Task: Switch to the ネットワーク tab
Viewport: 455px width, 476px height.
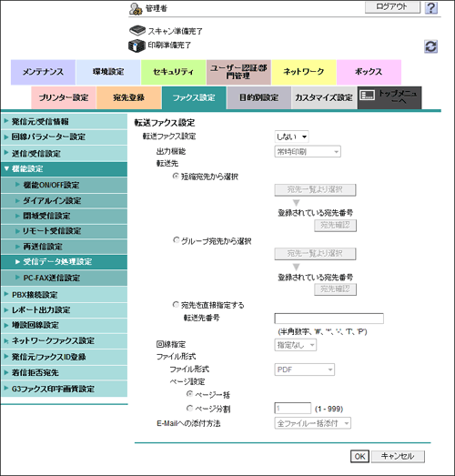Action: [304, 72]
